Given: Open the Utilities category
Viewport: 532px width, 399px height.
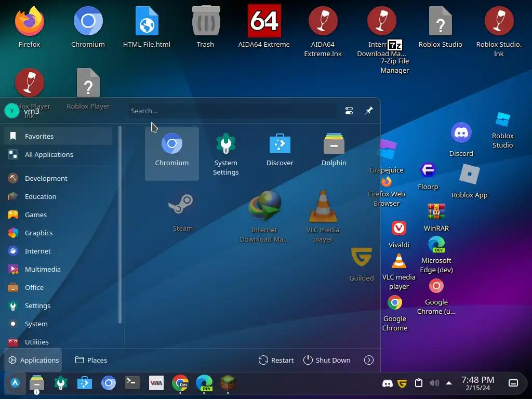Looking at the screenshot, I should click(58, 342).
